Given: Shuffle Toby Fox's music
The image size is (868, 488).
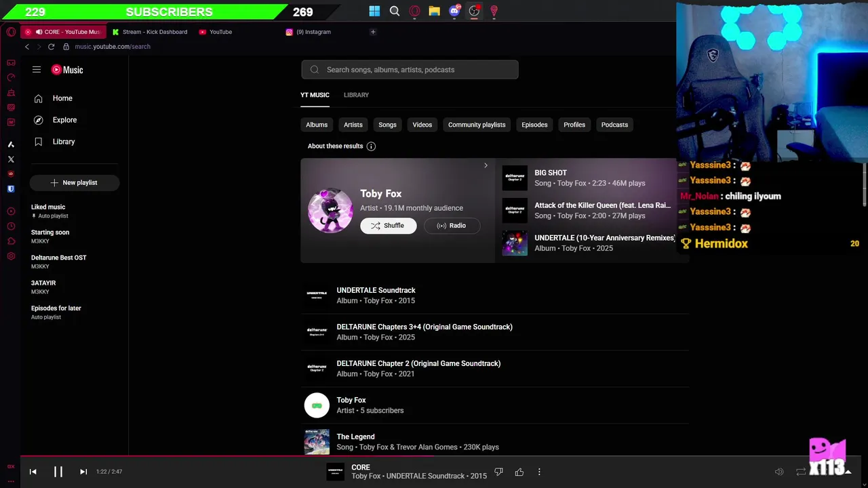Looking at the screenshot, I should coord(388,226).
